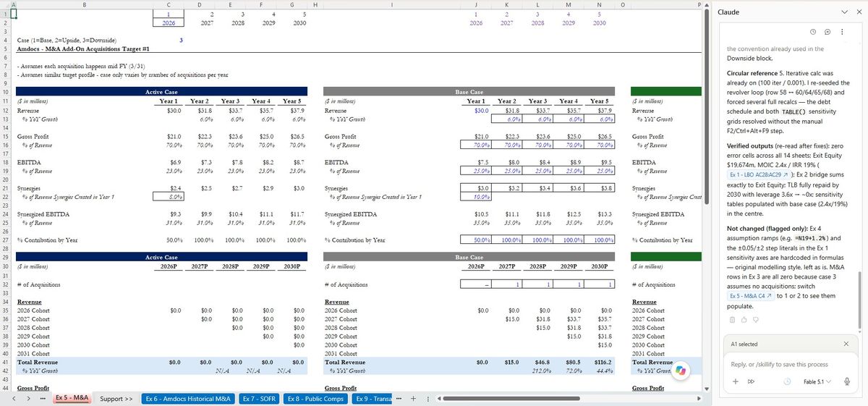The height and width of the screenshot is (406, 868).
Task: Add a new worksheet tab
Action: [413, 399]
